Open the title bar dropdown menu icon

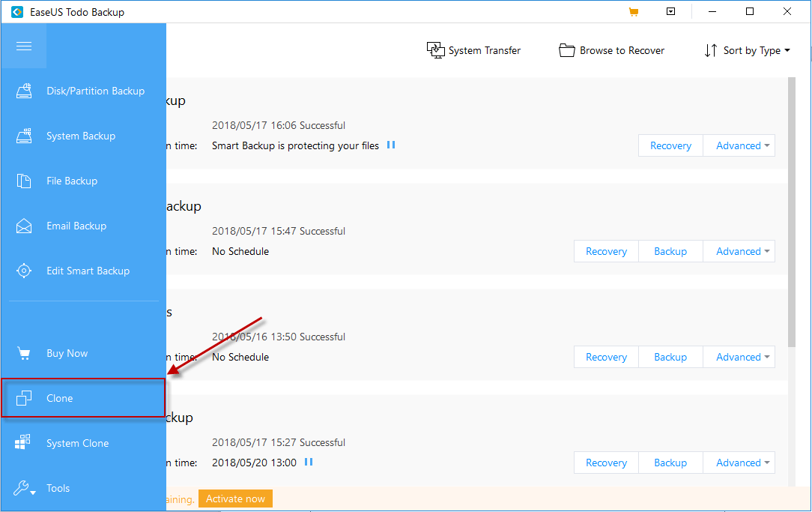670,11
